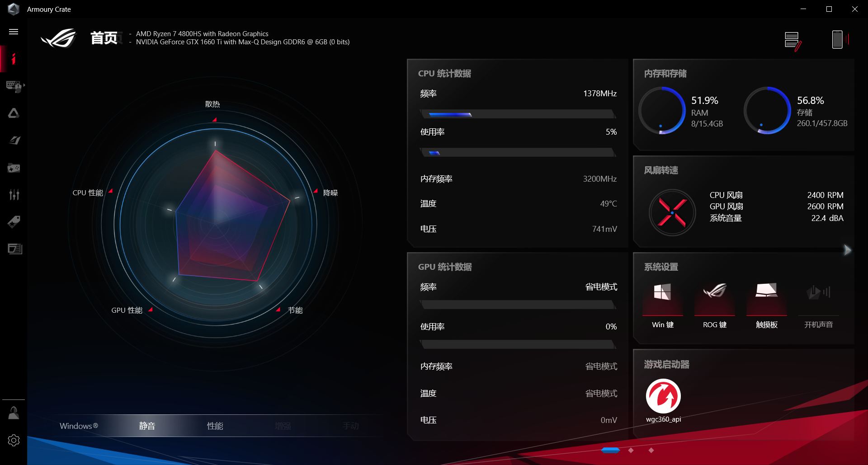Viewport: 868px width, 465px height.
Task: Open the hamburger navigation menu
Action: coord(14,32)
